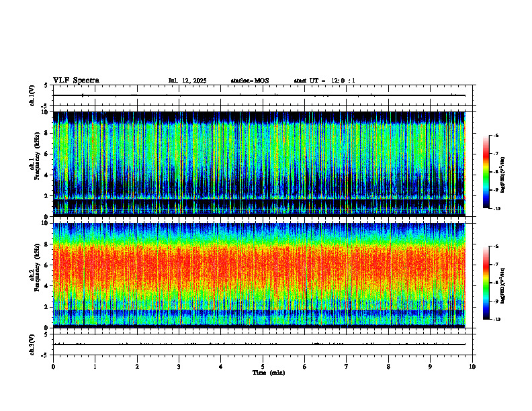Click the "8" tick label on Time axis
Viewport: 532px width, 411px height.
pos(388,367)
